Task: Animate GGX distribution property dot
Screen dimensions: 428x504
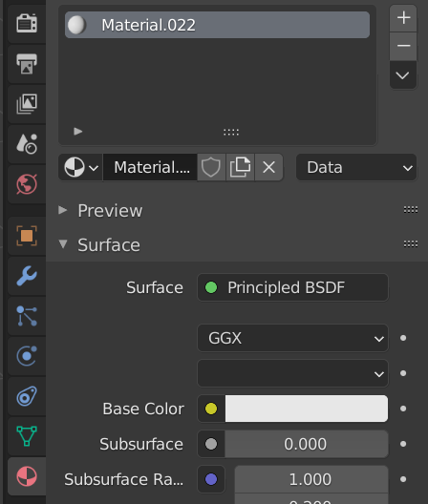Action: [403, 338]
